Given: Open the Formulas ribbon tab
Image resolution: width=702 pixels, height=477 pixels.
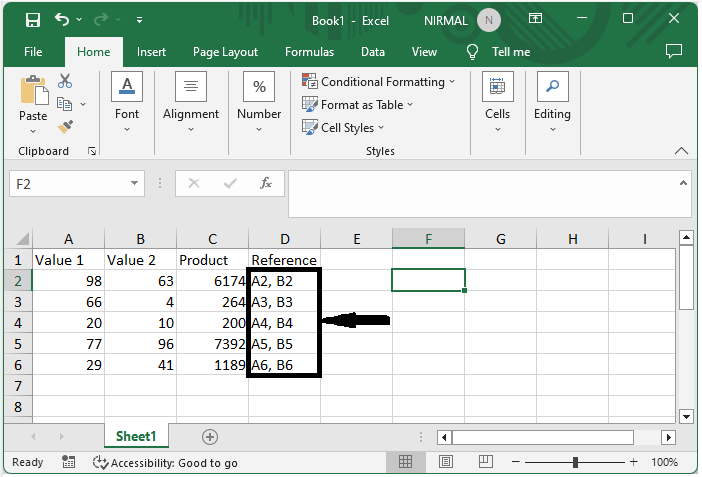Looking at the screenshot, I should coord(309,52).
